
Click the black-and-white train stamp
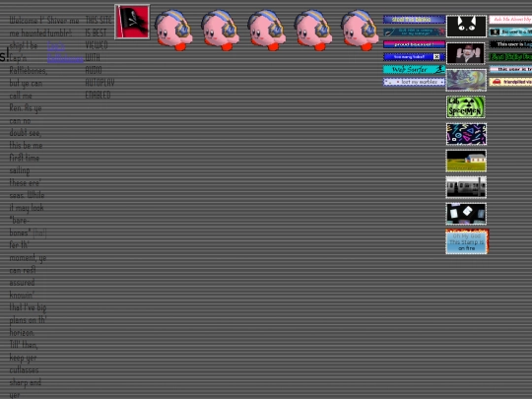(466, 187)
